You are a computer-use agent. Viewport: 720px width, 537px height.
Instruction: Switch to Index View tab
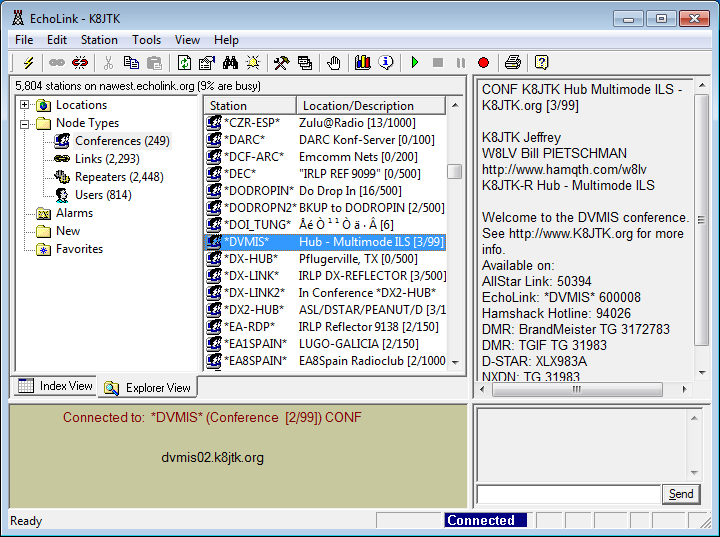click(56, 386)
